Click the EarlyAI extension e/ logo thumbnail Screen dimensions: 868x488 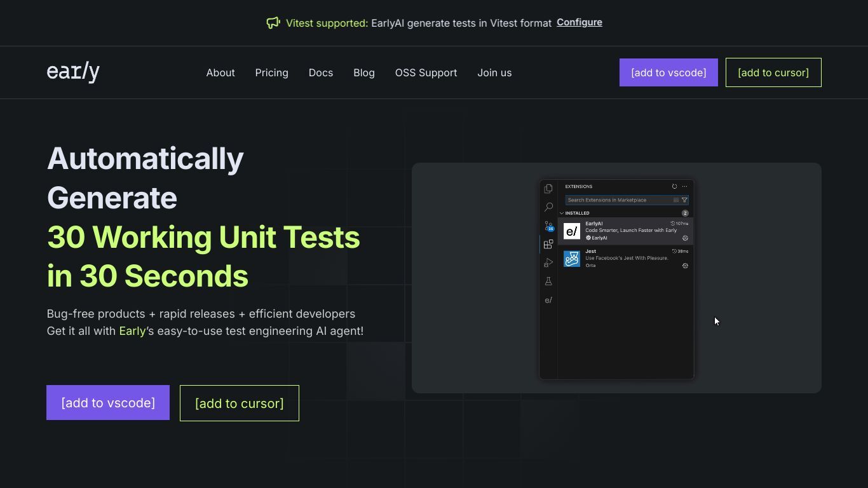point(572,231)
